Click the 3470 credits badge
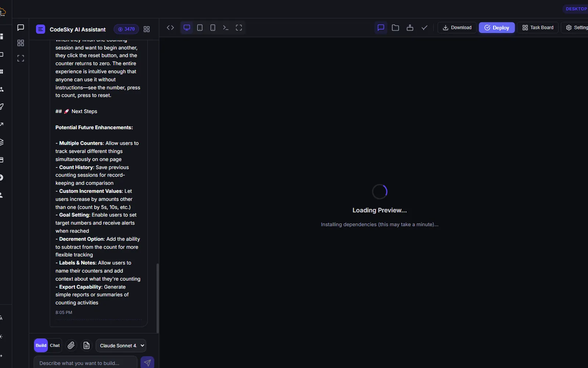The image size is (588, 368). [126, 29]
